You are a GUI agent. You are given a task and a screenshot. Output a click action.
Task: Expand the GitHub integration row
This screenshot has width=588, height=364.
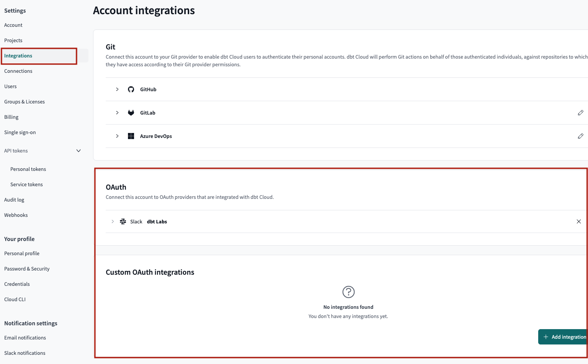[117, 89]
